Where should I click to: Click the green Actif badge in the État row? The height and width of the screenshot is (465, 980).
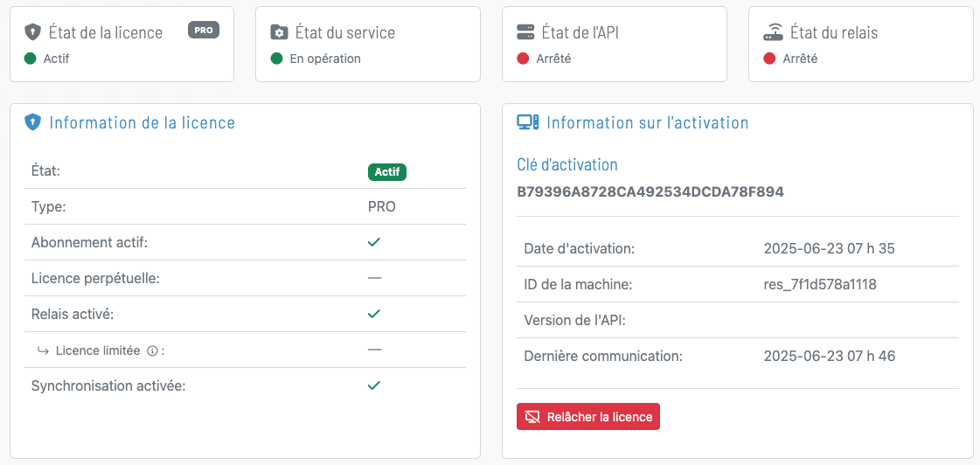tap(387, 172)
